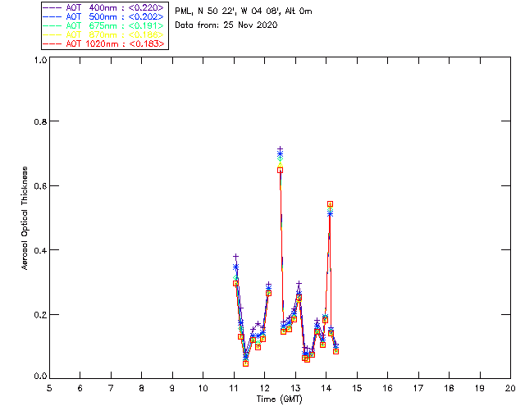The width and height of the screenshot is (525, 420).
Task: Click the Aerosol Optical Thickness axis label
Action: coord(25,218)
